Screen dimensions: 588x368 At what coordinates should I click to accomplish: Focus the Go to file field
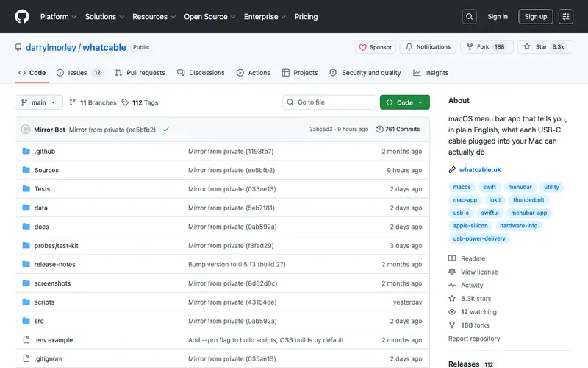point(329,102)
